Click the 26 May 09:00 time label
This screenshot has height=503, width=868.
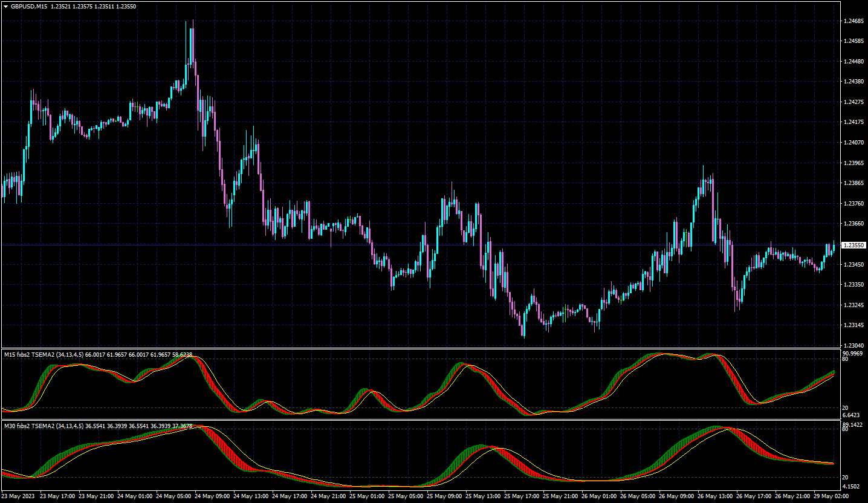pyautogui.click(x=676, y=496)
